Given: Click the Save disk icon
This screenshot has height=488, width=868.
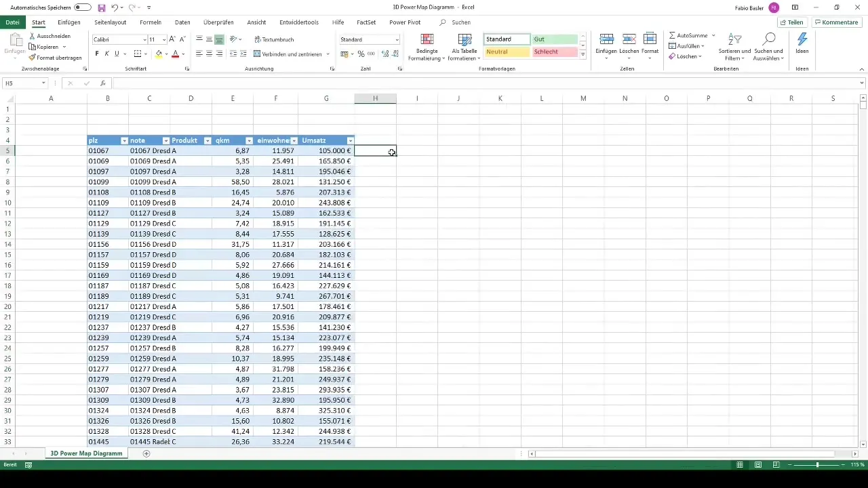Looking at the screenshot, I should point(102,7).
